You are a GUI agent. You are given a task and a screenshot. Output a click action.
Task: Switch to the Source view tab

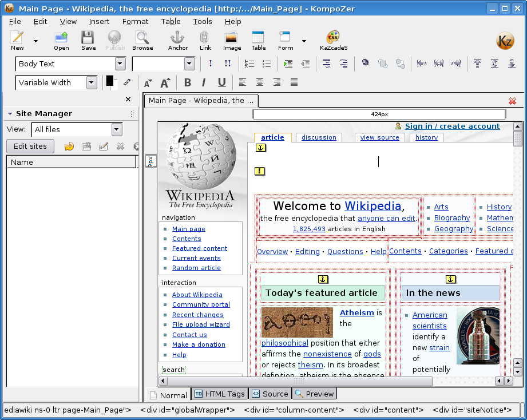[270, 394]
